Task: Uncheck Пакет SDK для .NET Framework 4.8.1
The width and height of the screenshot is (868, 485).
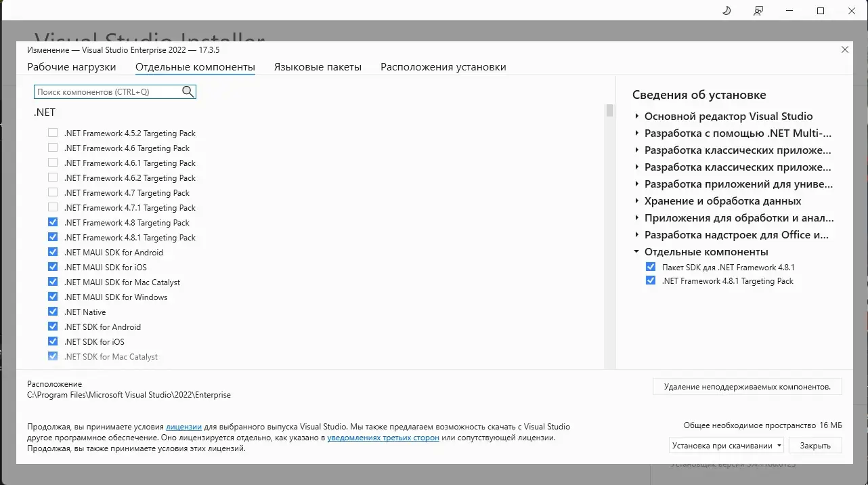Action: pyautogui.click(x=651, y=267)
